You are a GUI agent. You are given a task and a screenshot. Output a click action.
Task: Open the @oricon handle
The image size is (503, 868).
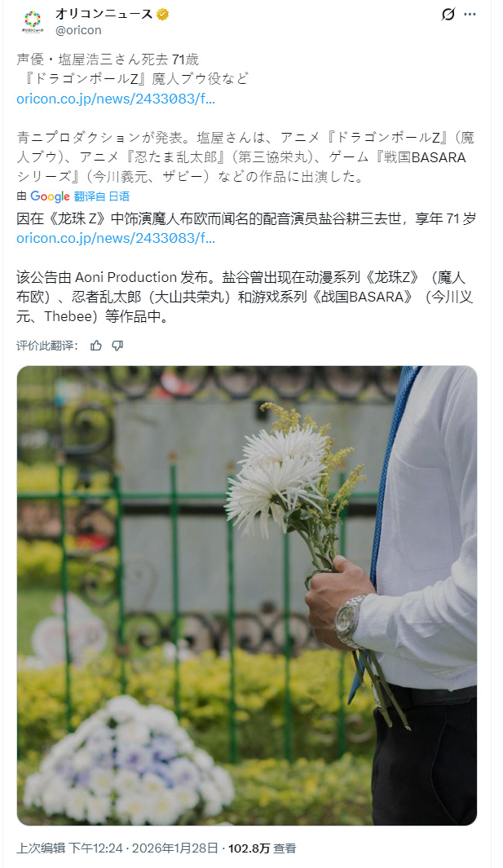pyautogui.click(x=78, y=30)
